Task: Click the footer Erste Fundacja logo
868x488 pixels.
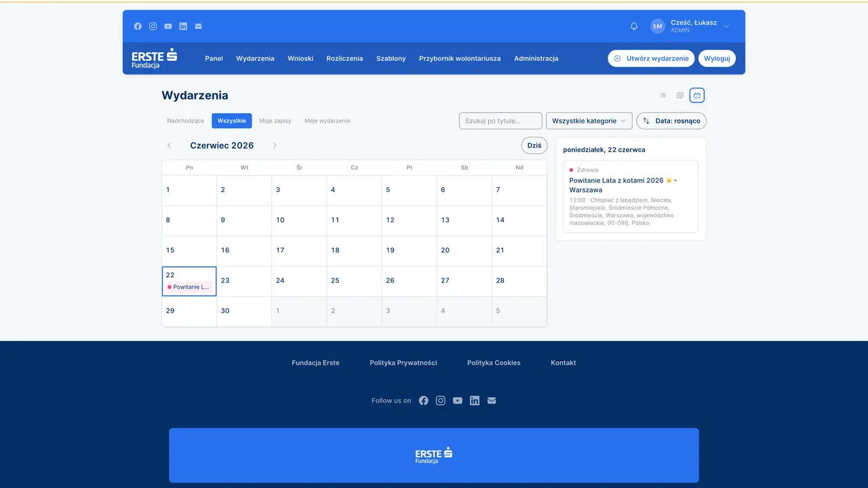Action: pyautogui.click(x=434, y=455)
